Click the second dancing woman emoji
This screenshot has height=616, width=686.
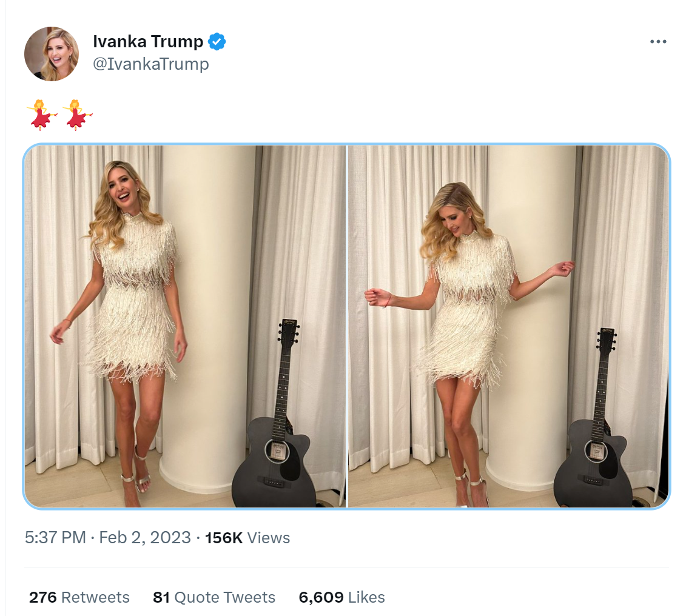click(78, 115)
